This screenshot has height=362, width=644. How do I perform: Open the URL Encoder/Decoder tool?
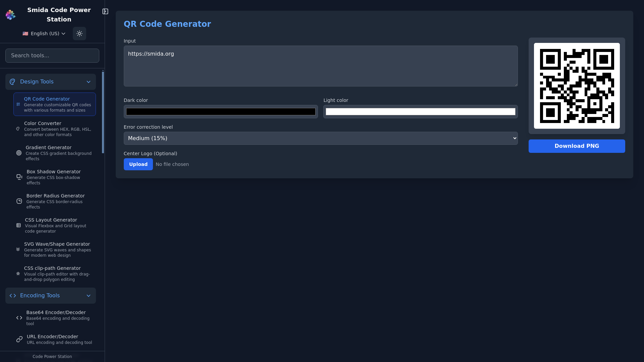(55, 339)
